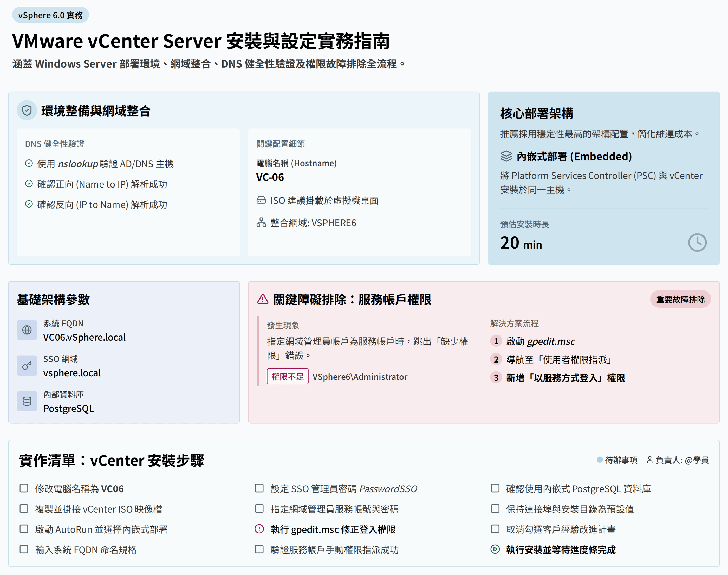This screenshot has width=728, height=575.
Task: Click the shield icon beside 環境整備與網域整合
Action: 27,111
